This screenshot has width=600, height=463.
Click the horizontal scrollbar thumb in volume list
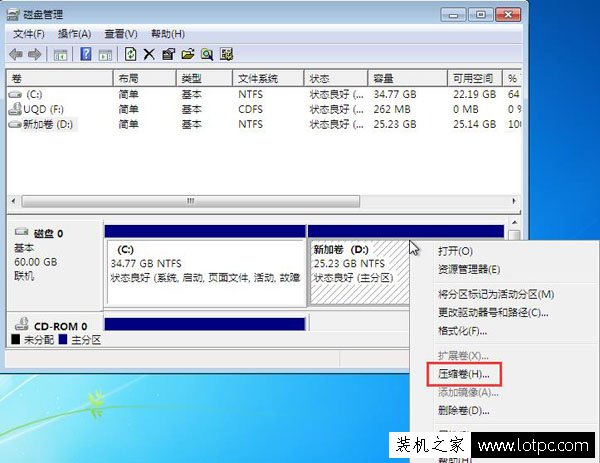tap(191, 201)
